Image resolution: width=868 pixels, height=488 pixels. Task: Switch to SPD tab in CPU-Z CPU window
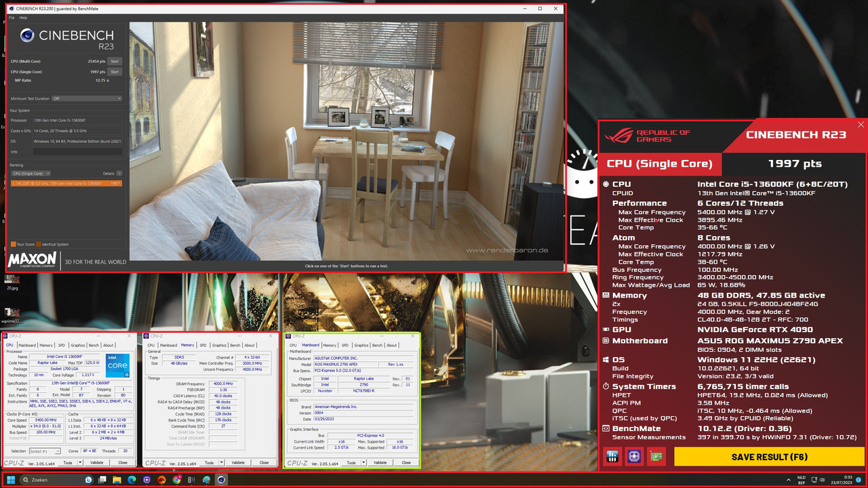(x=61, y=345)
